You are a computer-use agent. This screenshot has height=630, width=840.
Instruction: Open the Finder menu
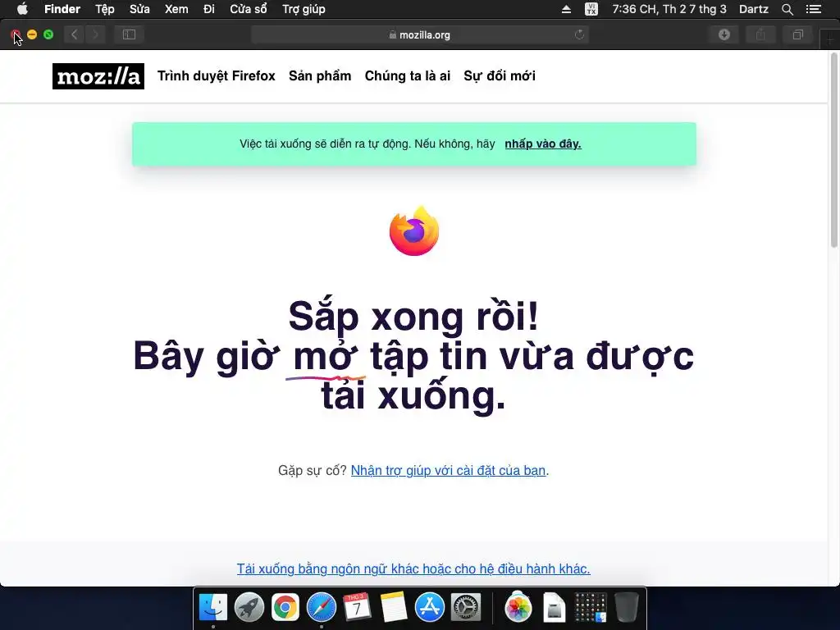tap(62, 9)
